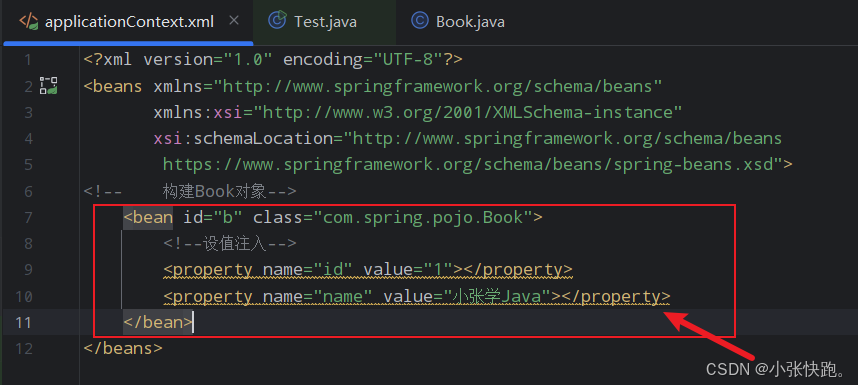Click line number 11 in the gutter
858x385 pixels.
[x=23, y=323]
